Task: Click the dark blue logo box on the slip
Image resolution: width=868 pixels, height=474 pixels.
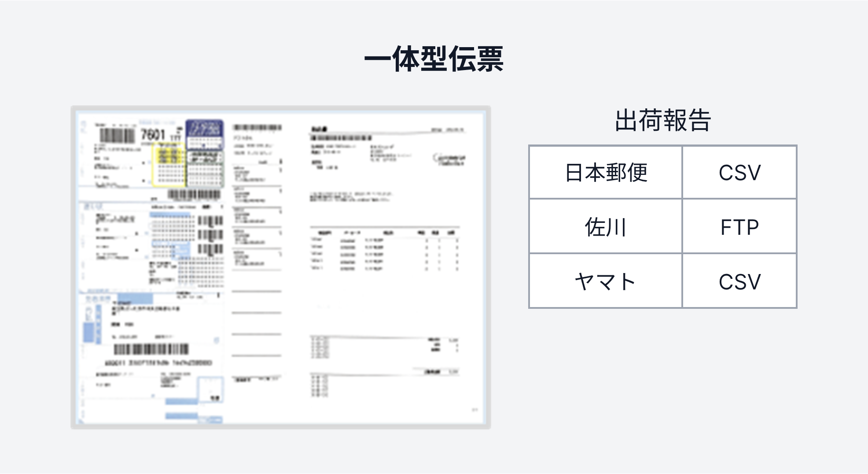Action: coord(205,129)
